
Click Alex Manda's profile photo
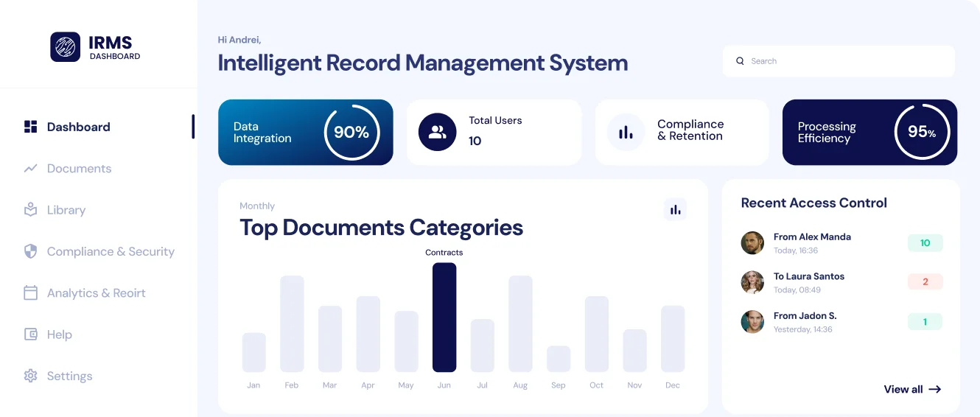coord(752,243)
